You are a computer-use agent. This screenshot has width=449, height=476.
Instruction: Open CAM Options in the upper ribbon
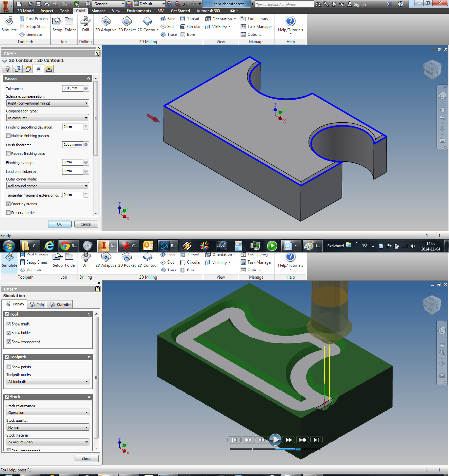pyautogui.click(x=251, y=35)
